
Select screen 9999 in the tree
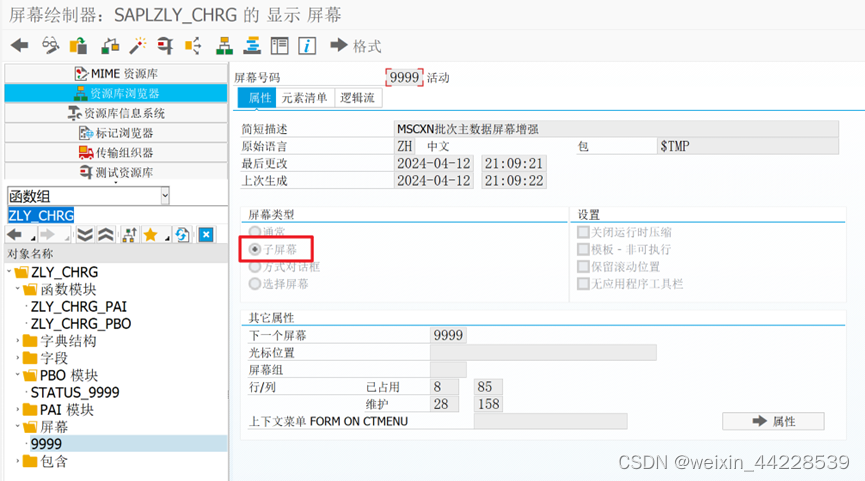coord(46,443)
